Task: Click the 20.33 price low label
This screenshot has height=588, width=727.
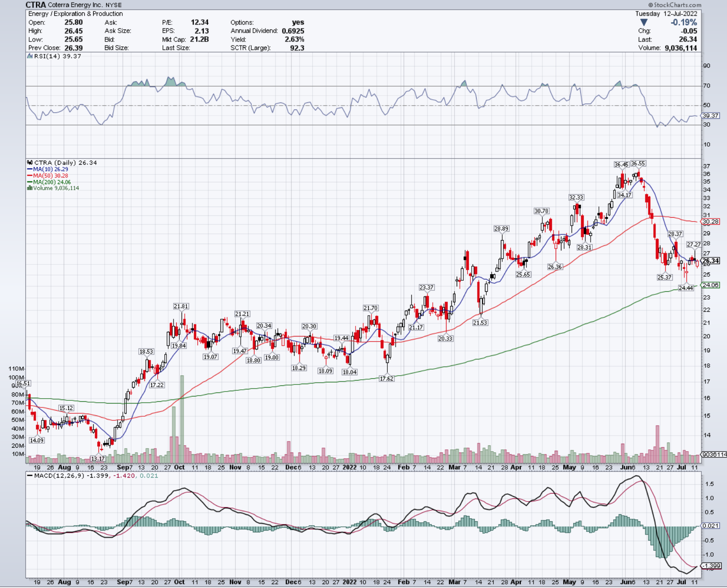Action: (x=445, y=338)
